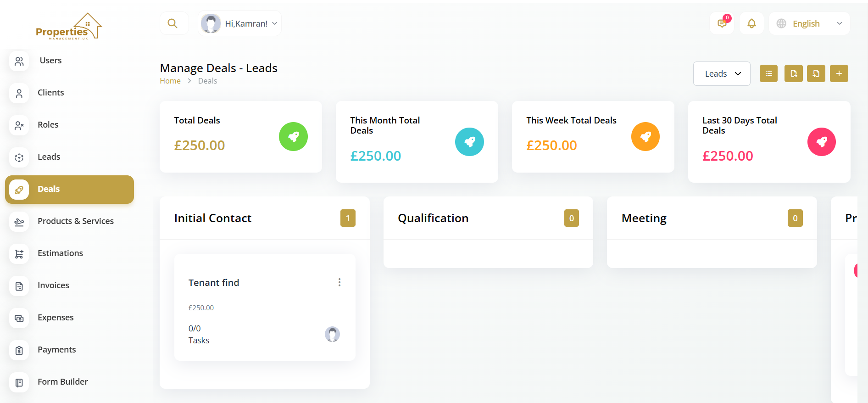Open three-dot menu on Tenant find card
Screen dimensions: 868x403
339,282
